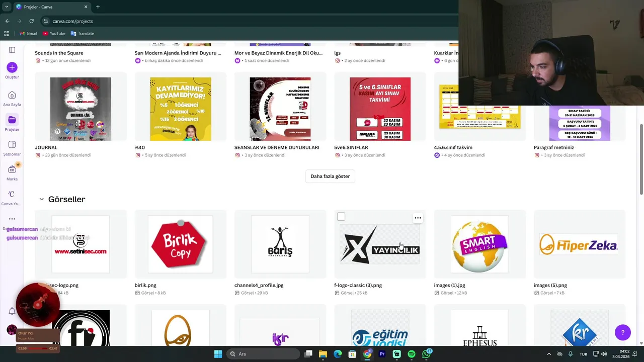Image resolution: width=644 pixels, height=362 pixels.
Task: Open SEANSLAR VE DENEME DUYURULARI thumbnail
Action: tap(280, 109)
